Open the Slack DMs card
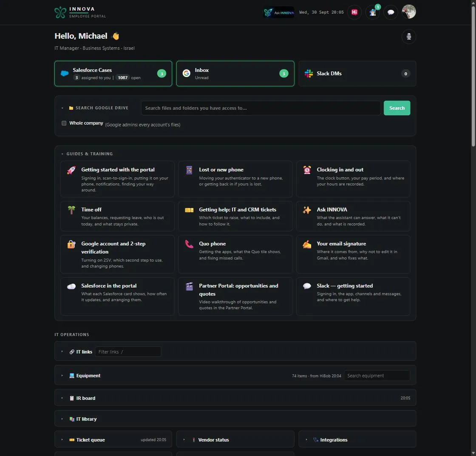This screenshot has height=456, width=476. (357, 74)
